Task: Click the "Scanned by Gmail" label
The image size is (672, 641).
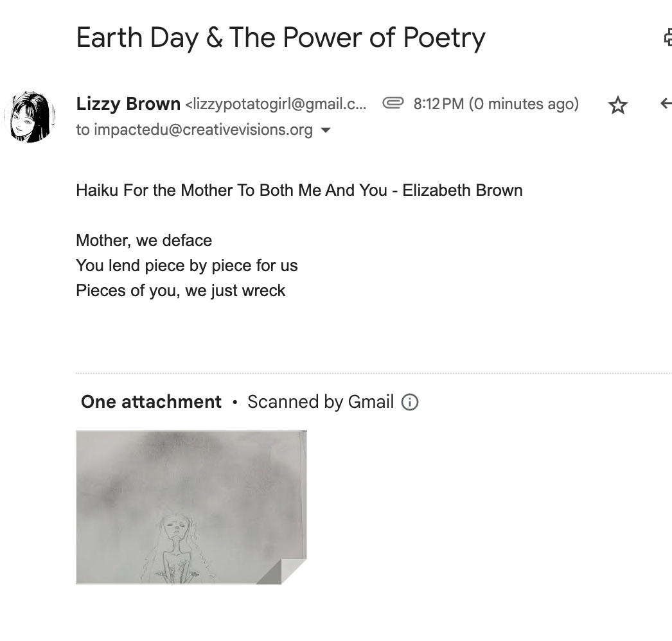Action: pyautogui.click(x=320, y=402)
